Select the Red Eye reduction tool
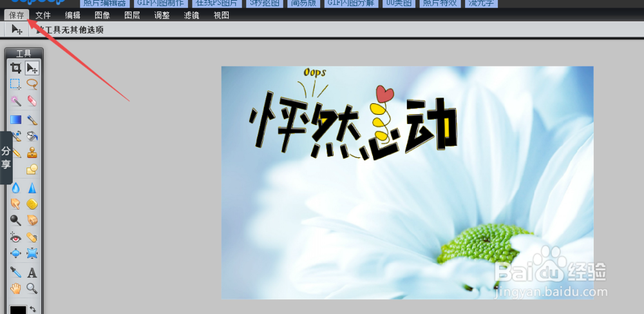Image resolution: width=644 pixels, height=314 pixels. coord(15,237)
